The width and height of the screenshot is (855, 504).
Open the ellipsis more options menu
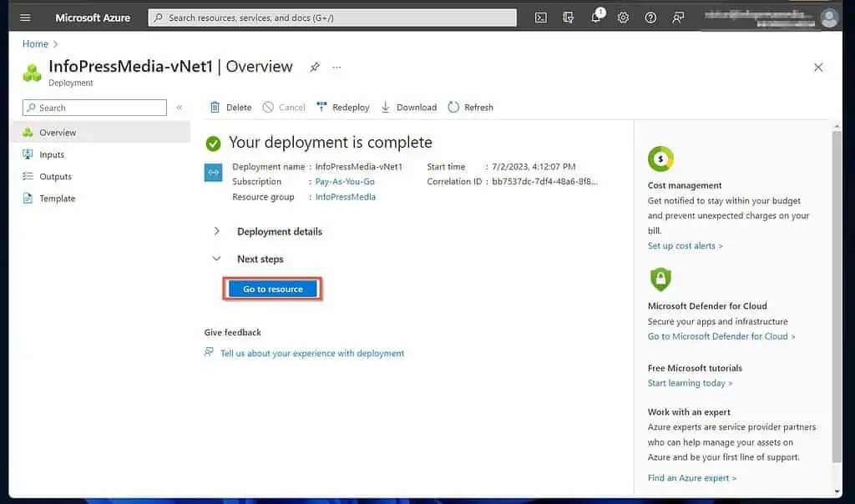pos(336,68)
